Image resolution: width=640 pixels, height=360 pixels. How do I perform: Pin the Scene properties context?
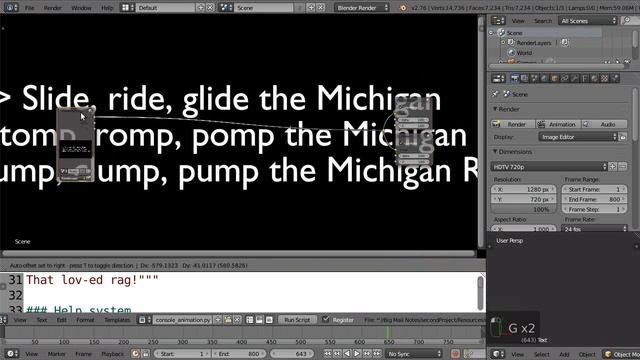[x=496, y=94]
